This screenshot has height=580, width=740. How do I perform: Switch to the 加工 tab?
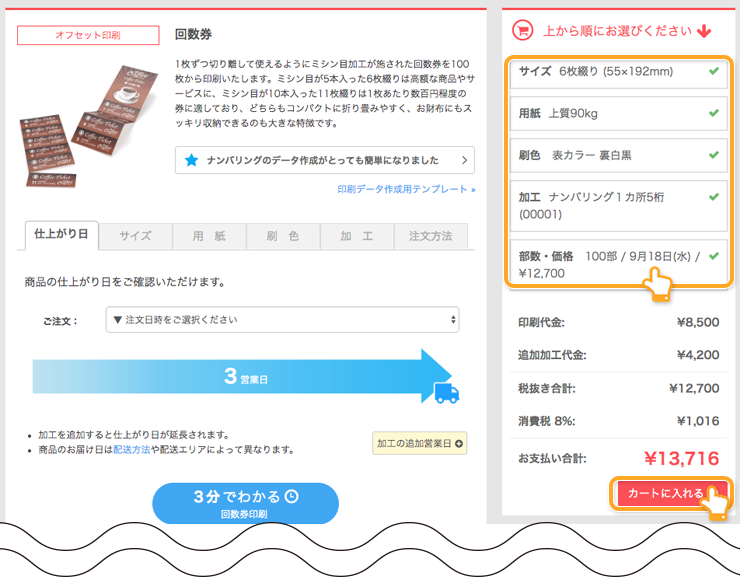[357, 236]
